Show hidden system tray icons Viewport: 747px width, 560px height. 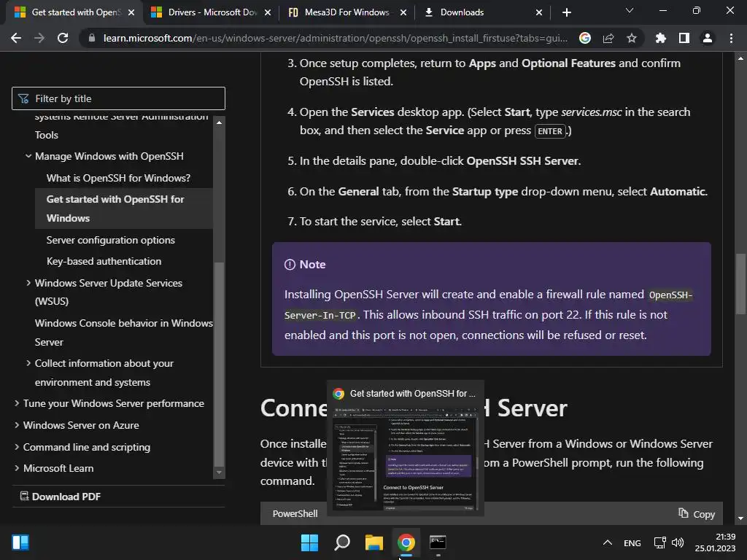click(x=608, y=542)
